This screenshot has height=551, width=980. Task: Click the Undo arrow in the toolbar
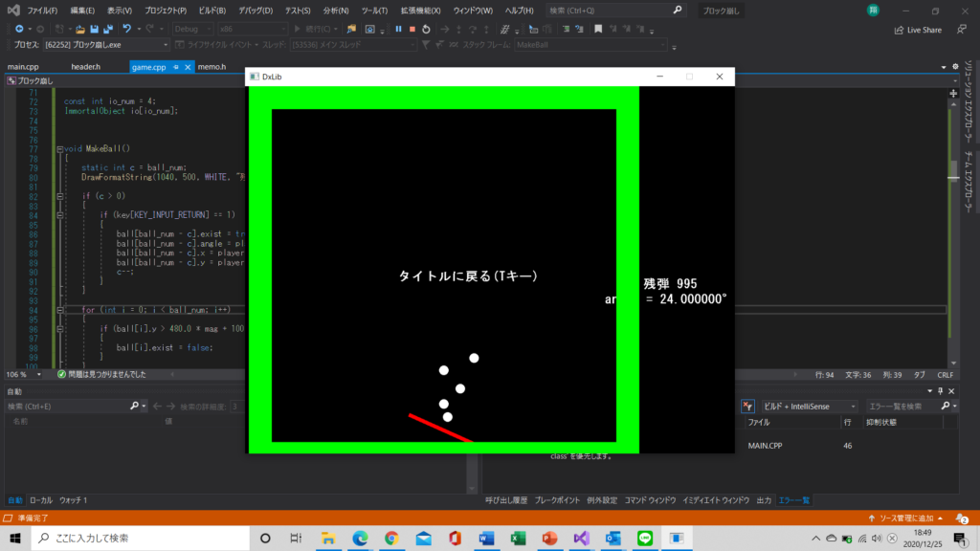coord(125,30)
